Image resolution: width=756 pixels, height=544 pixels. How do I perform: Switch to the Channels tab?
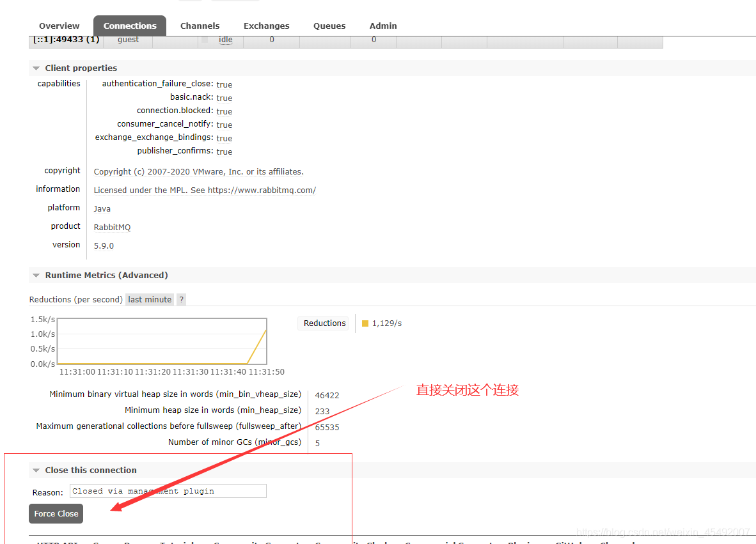click(x=200, y=26)
